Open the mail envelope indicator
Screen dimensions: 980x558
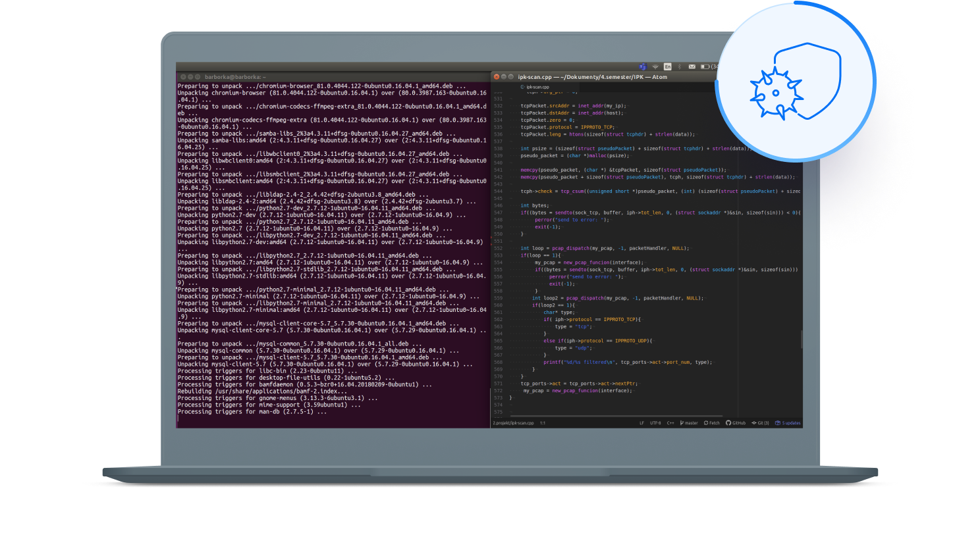(692, 66)
